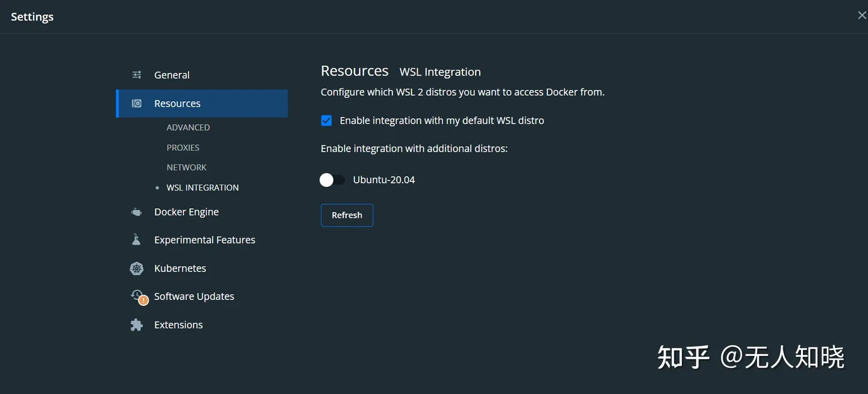Uncheck default WSL distro integration checkbox
Viewport: 868px width, 394px height.
pyautogui.click(x=326, y=121)
